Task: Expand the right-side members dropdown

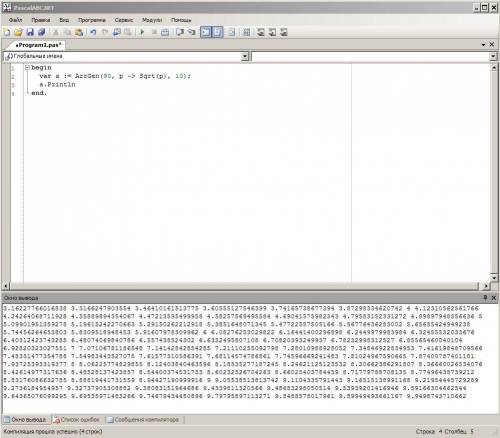Action: 493,56
